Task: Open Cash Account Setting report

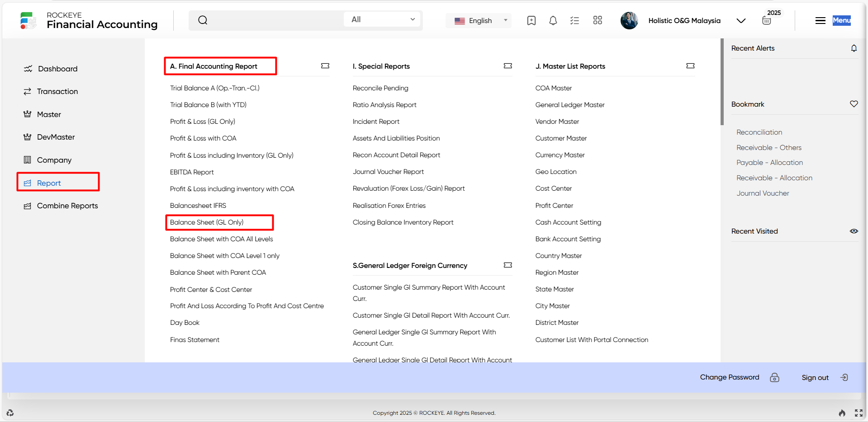Action: coord(568,222)
